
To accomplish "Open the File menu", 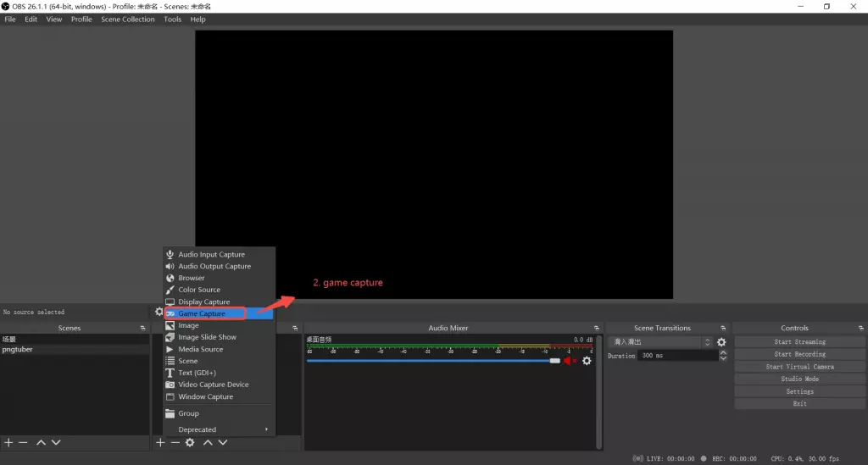I will pos(10,19).
